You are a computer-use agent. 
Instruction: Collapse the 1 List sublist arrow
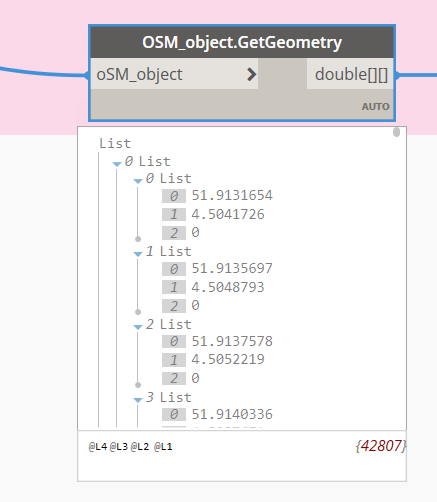138,254
